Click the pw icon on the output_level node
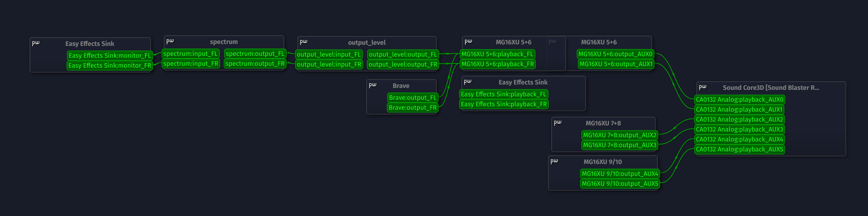The height and width of the screenshot is (216, 868). [x=304, y=41]
